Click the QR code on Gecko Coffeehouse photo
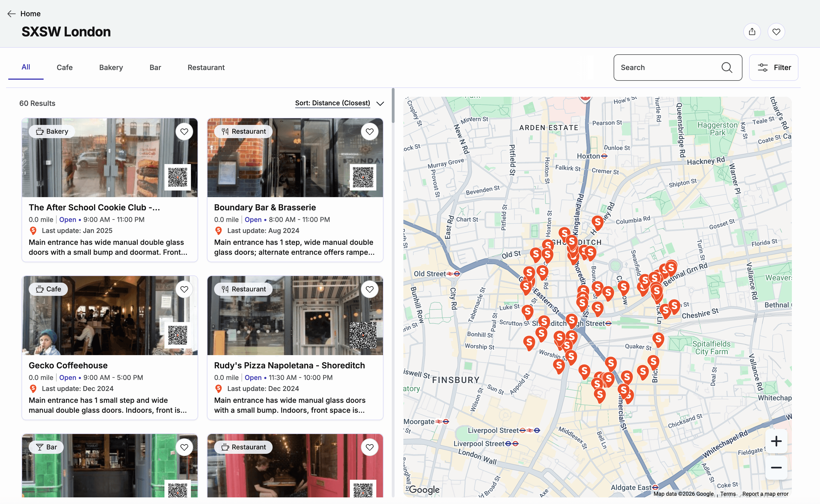The image size is (820, 504). click(177, 335)
